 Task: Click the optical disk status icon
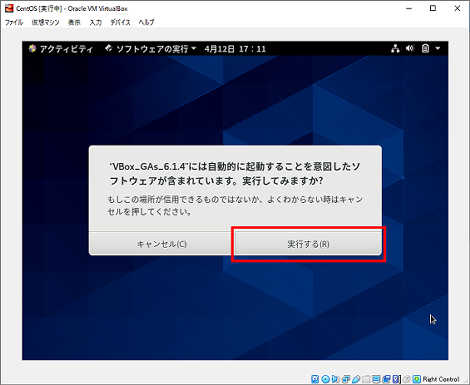pos(325,379)
